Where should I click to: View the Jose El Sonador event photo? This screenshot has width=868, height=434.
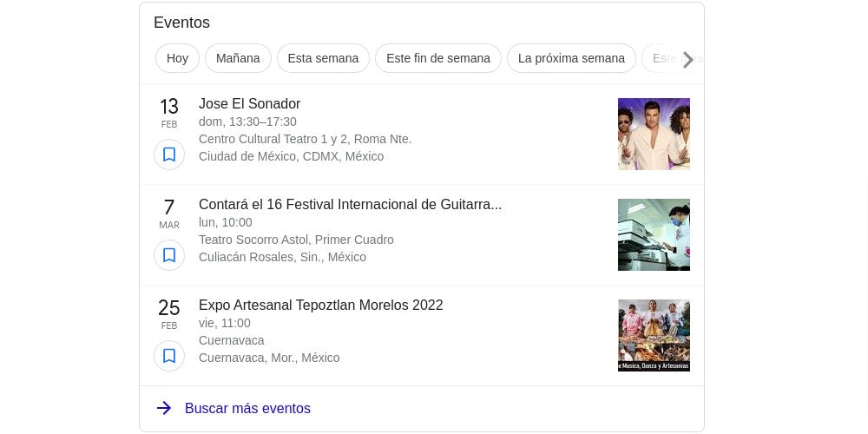[x=654, y=134]
